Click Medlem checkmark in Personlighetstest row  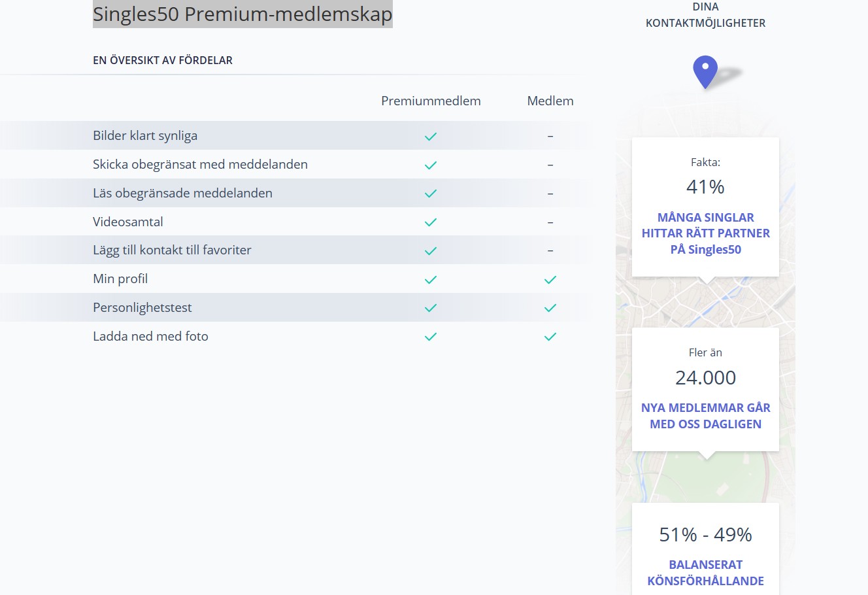click(x=550, y=308)
